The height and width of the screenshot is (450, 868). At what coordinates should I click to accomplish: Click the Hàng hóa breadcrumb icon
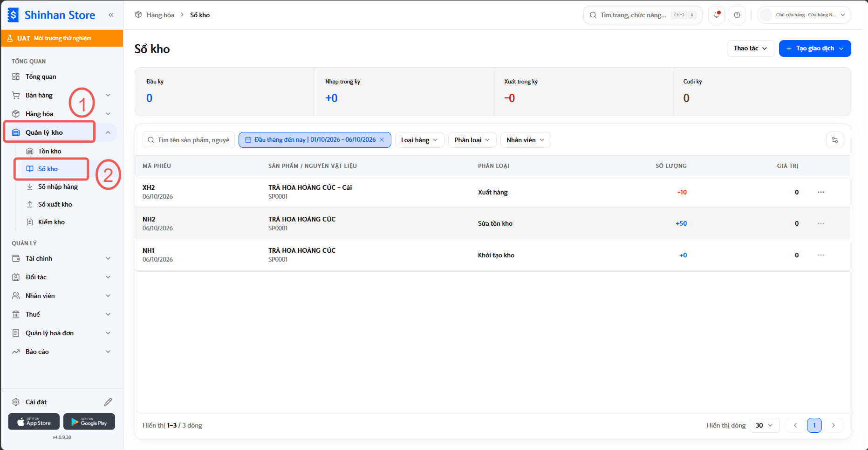point(138,15)
